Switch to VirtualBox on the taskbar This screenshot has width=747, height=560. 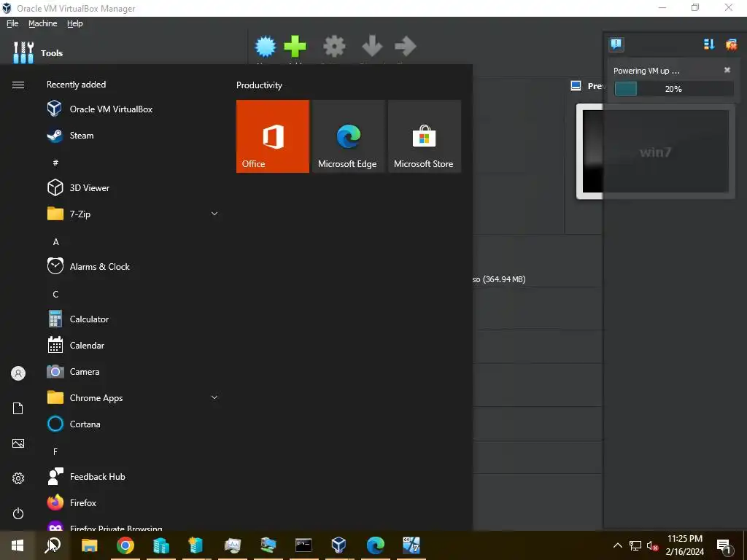click(x=338, y=545)
